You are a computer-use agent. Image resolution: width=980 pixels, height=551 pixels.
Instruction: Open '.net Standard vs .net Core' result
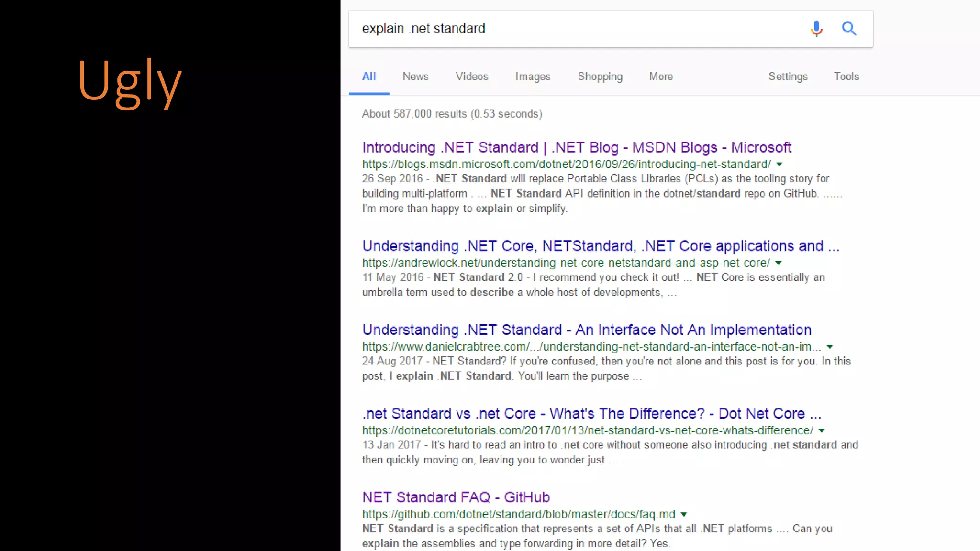click(x=591, y=413)
